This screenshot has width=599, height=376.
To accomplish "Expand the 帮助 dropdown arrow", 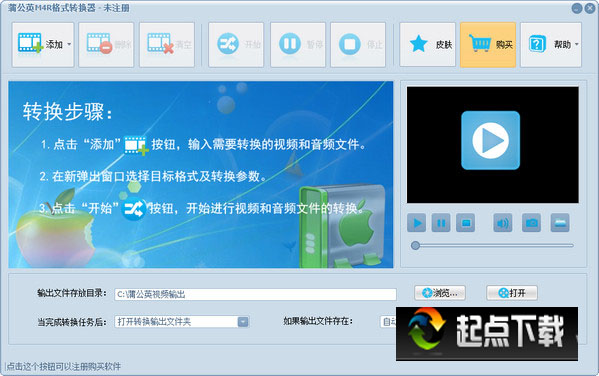I will 577,44.
